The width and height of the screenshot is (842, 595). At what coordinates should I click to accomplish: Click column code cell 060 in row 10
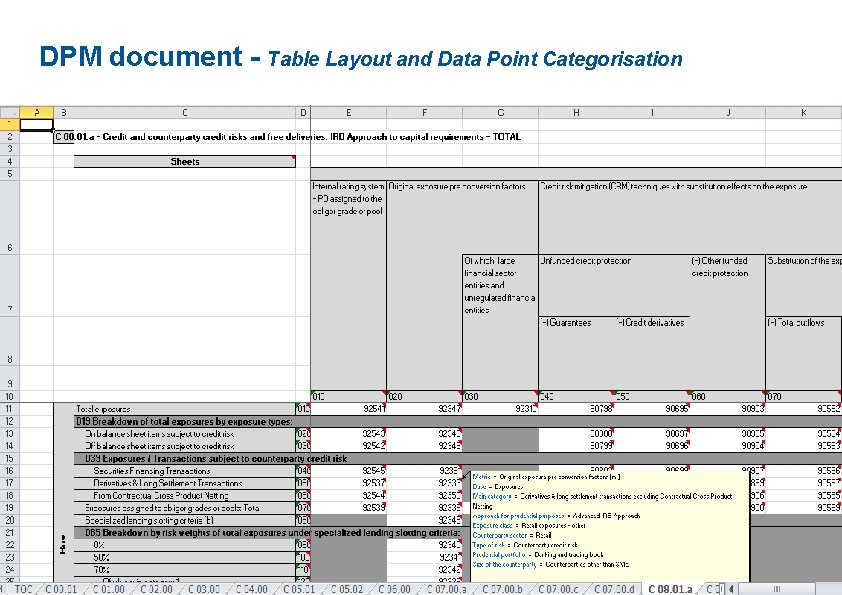(x=728, y=396)
